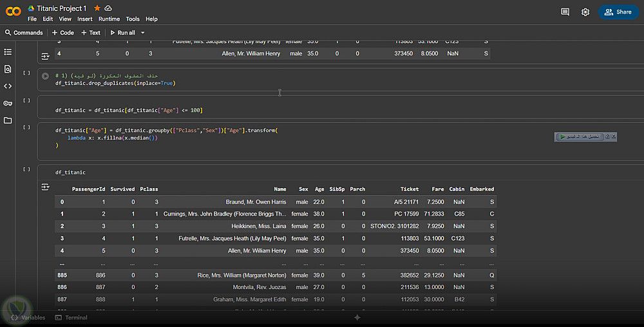
Task: Click into the df_titanic code cell
Action: point(70,173)
